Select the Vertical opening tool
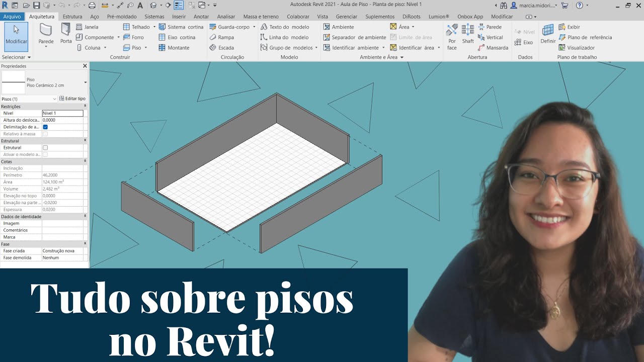Viewport: 644px width, 362px height. pyautogui.click(x=491, y=37)
